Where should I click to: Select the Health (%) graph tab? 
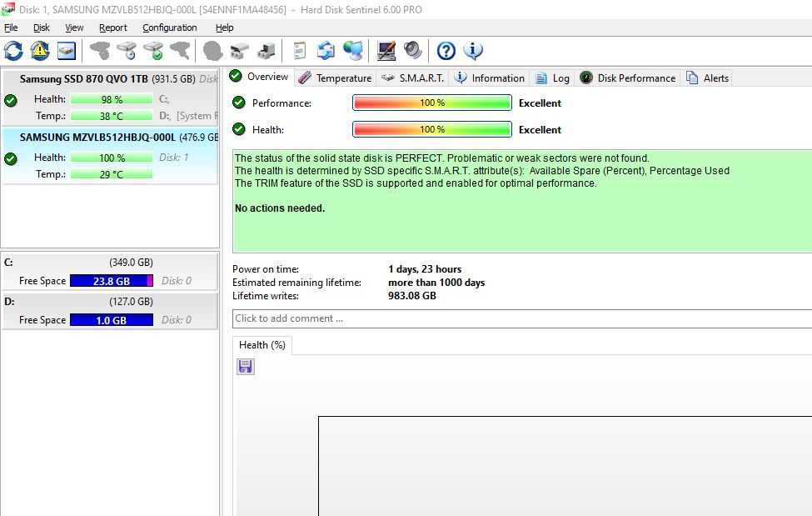point(262,345)
